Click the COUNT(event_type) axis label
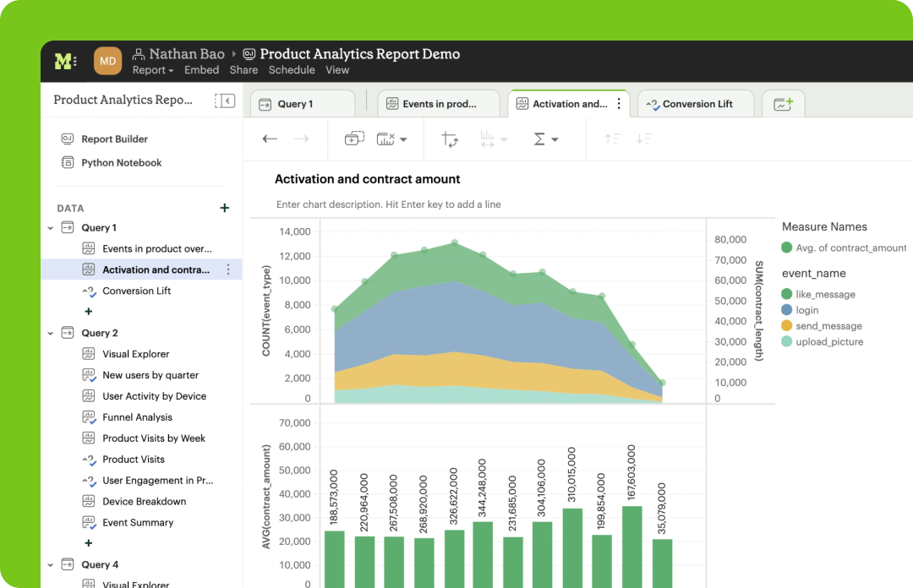 coord(266,311)
